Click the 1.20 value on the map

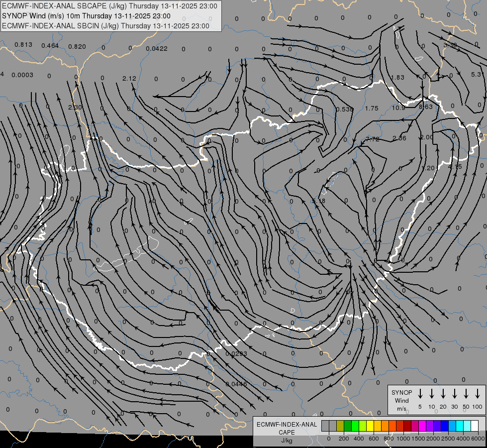pyautogui.click(x=428, y=168)
